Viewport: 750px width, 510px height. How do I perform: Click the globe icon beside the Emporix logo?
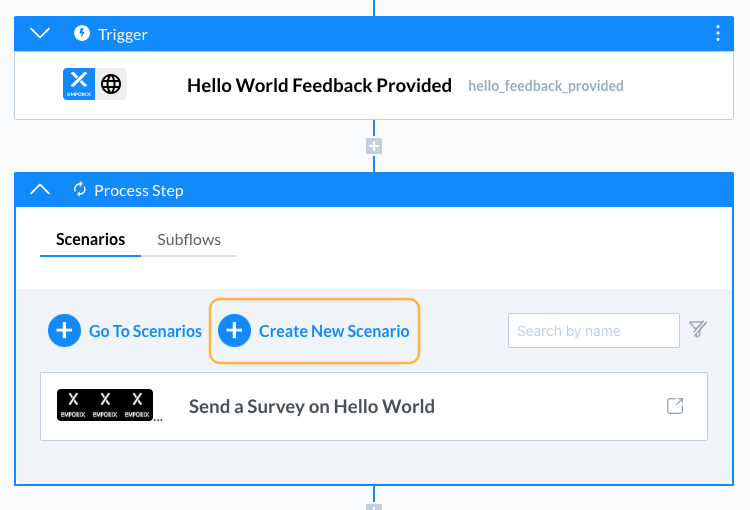point(111,84)
